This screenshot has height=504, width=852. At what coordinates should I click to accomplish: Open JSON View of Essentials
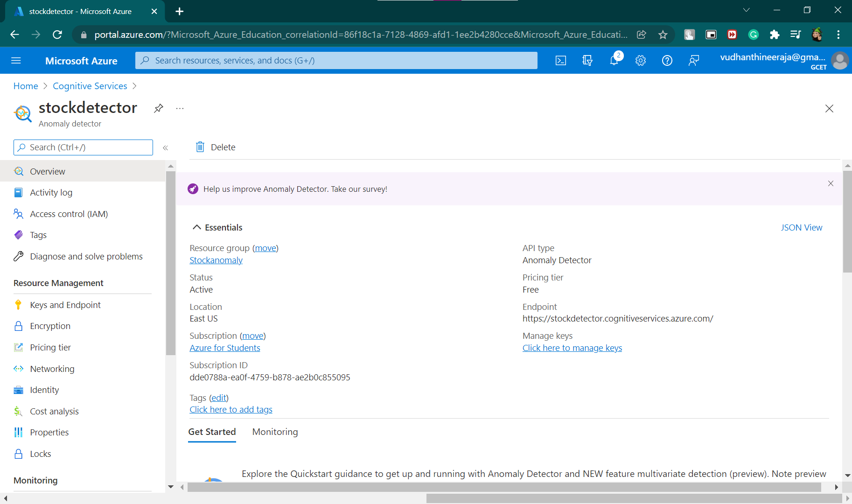click(802, 227)
